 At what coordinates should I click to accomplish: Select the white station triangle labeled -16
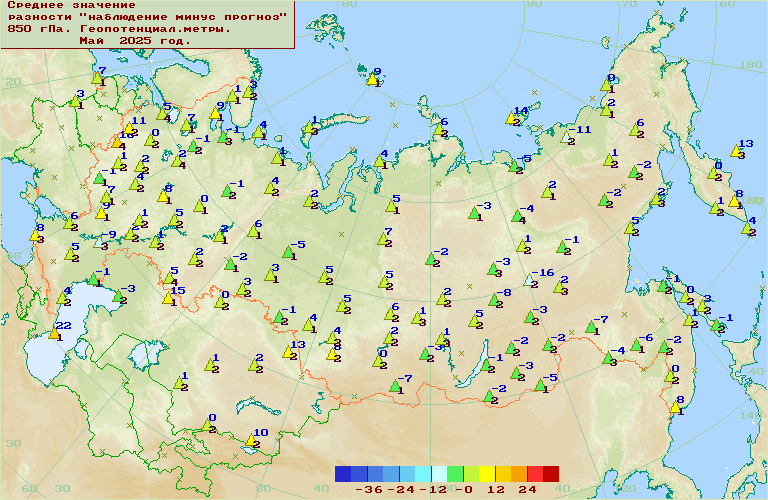531,280
